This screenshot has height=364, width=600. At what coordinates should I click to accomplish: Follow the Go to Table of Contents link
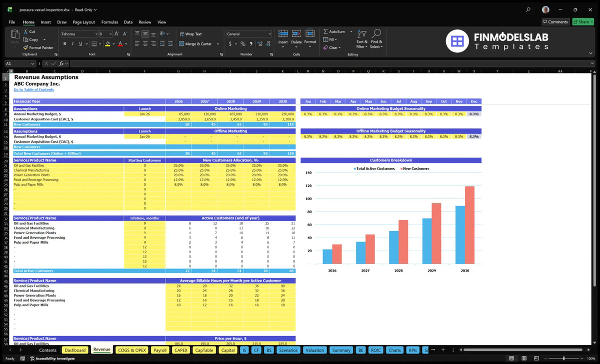pos(33,89)
